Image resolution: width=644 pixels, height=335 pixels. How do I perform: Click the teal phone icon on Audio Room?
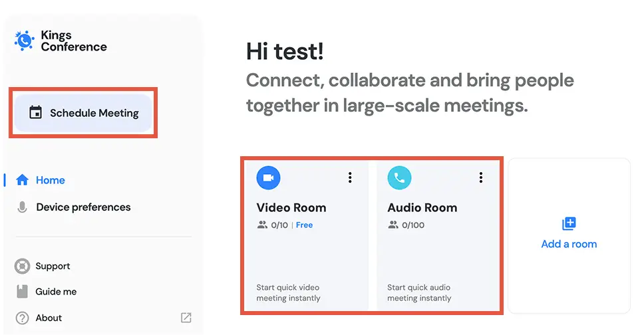click(x=399, y=177)
